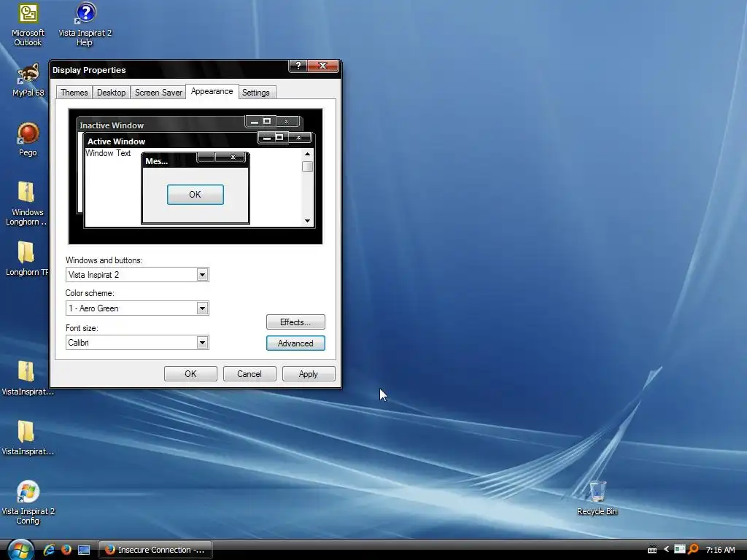Click the Advanced button

[295, 343]
